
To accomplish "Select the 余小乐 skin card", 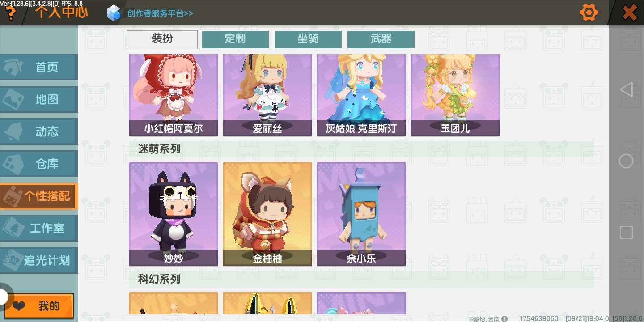I will [361, 214].
